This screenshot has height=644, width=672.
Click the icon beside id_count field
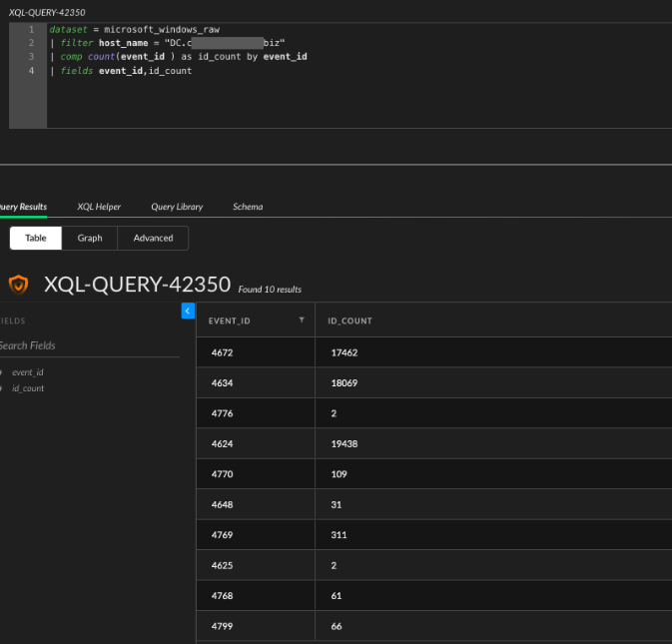tap(2, 387)
